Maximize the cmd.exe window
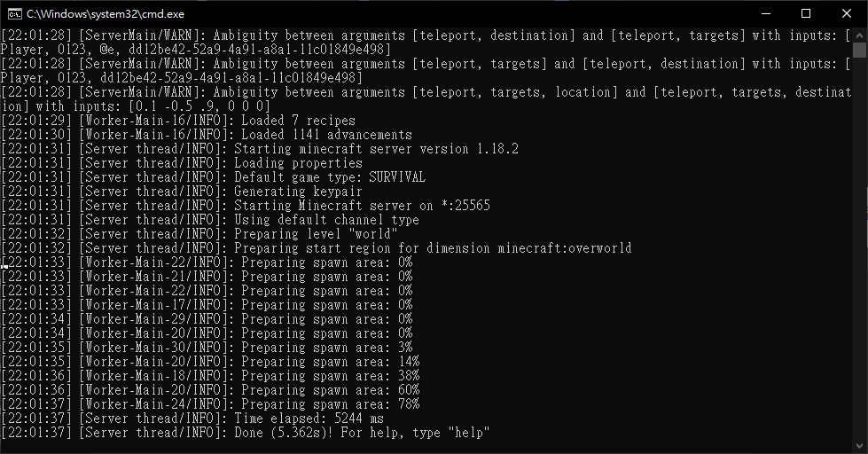 tap(806, 13)
